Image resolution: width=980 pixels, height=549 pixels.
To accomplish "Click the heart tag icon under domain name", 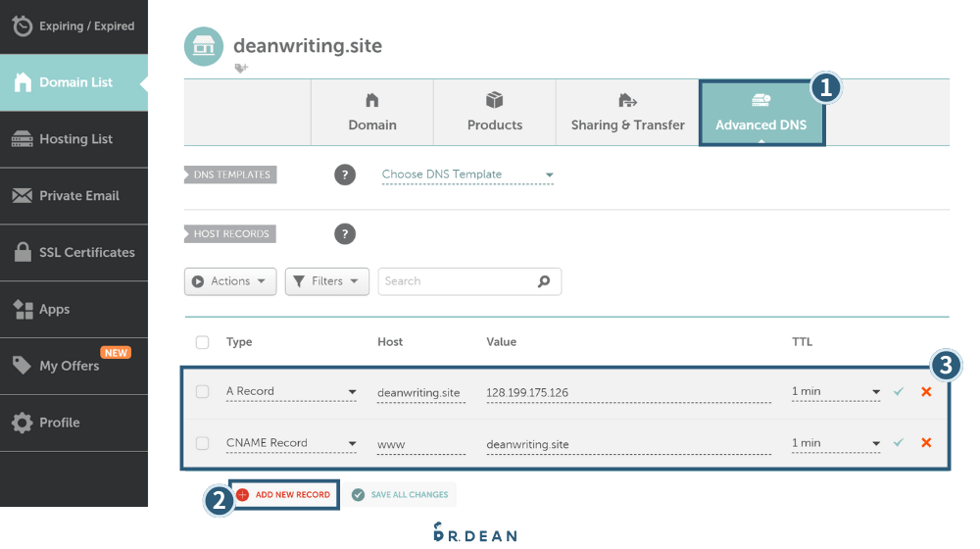I will 241,68.
